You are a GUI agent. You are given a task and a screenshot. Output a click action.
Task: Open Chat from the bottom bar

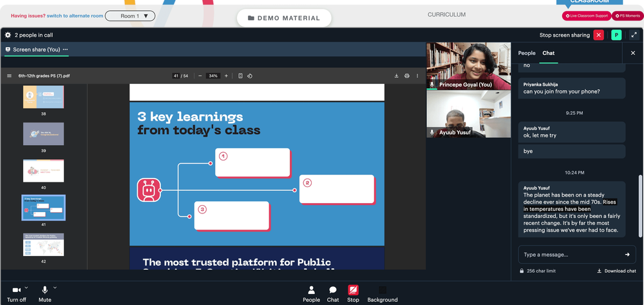pyautogui.click(x=333, y=294)
